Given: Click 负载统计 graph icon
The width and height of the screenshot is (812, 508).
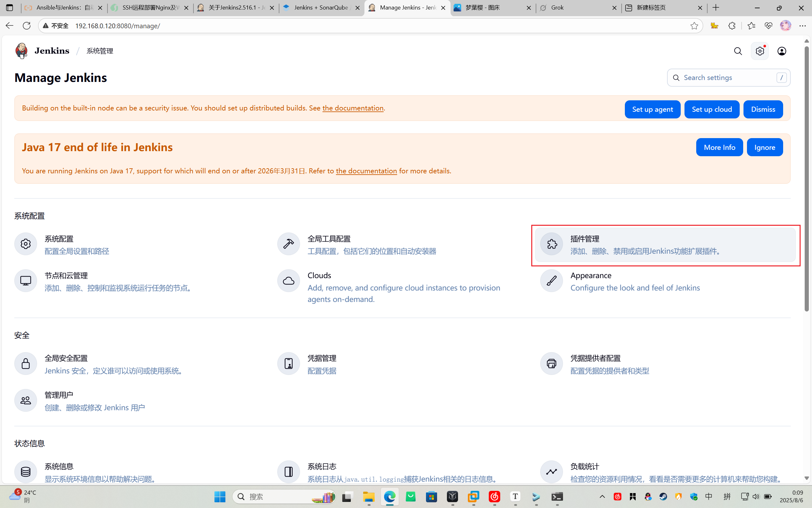Looking at the screenshot, I should pyautogui.click(x=552, y=472).
